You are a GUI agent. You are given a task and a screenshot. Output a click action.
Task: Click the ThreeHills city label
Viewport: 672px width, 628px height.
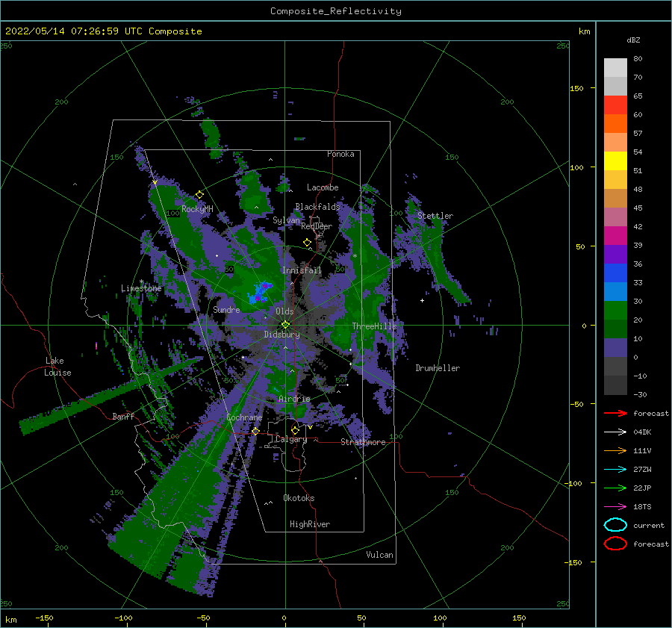point(375,326)
